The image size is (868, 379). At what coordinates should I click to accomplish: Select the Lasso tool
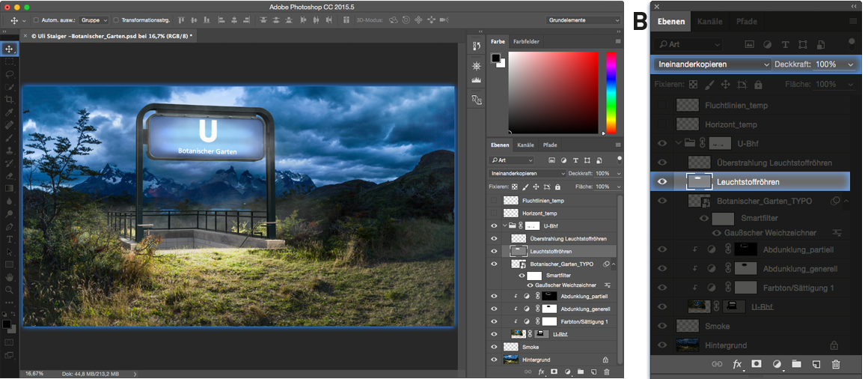10,74
